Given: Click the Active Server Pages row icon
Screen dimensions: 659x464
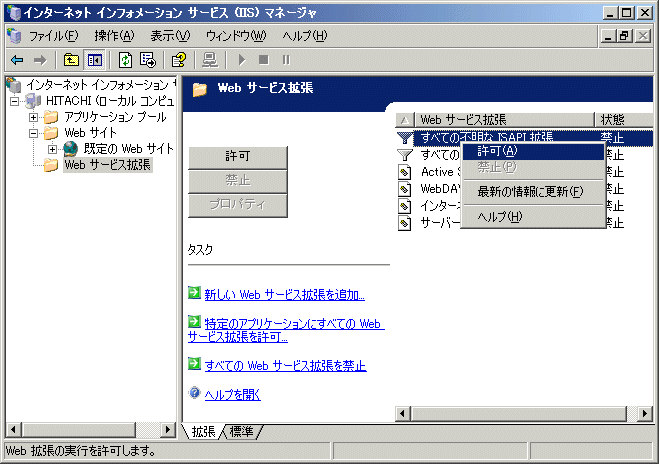Looking at the screenshot, I should (x=405, y=172).
